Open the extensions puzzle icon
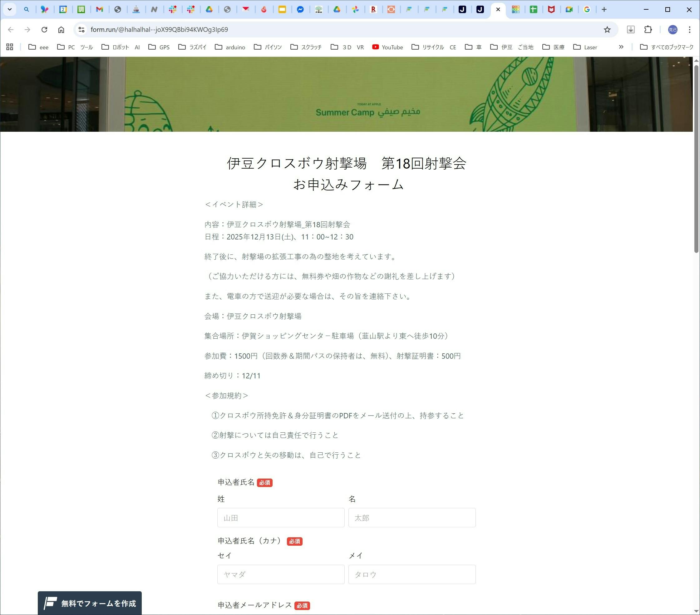This screenshot has width=700, height=615. [x=648, y=29]
